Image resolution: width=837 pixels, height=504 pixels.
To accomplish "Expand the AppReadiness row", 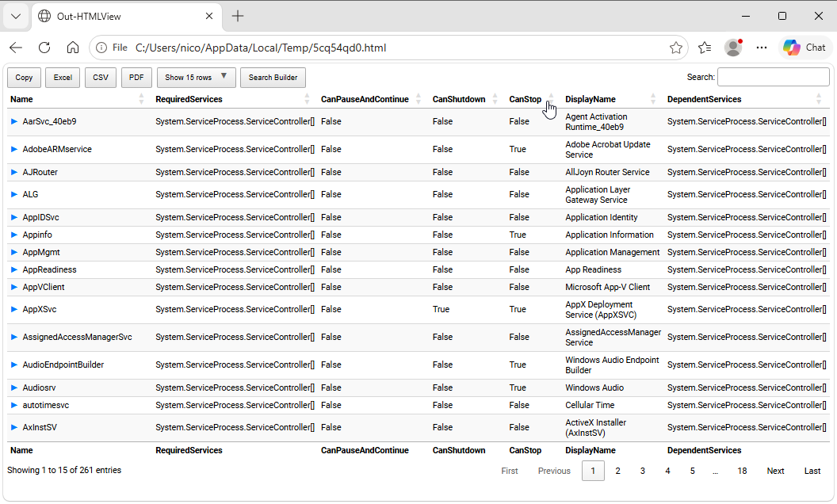I will 14,269.
